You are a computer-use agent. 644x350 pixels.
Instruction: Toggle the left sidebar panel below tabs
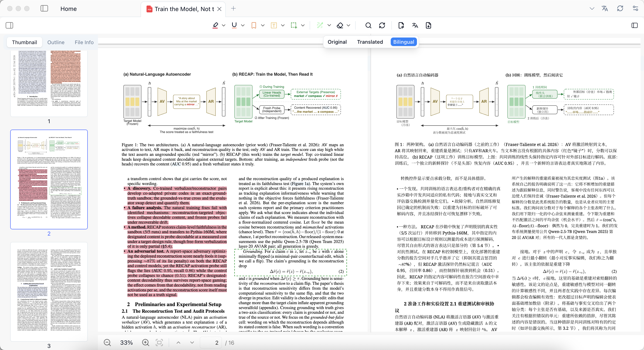tap(9, 25)
